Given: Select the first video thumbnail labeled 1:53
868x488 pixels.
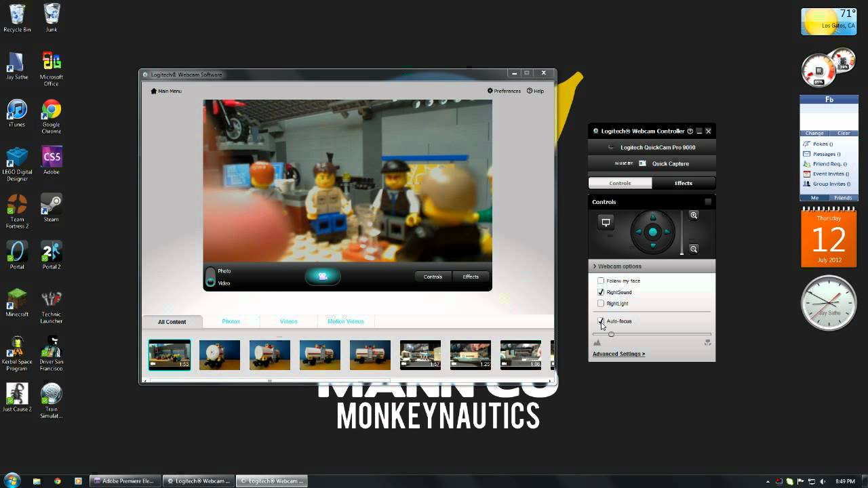Looking at the screenshot, I should pyautogui.click(x=170, y=355).
